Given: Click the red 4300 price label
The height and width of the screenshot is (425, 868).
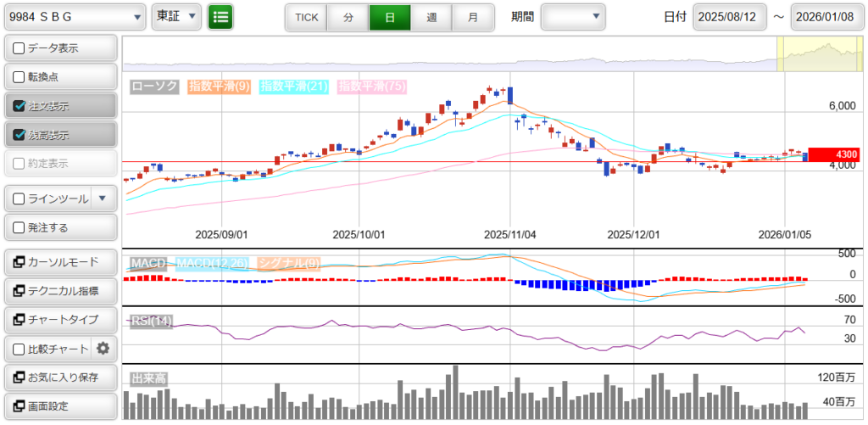Looking at the screenshot, I should click(x=833, y=154).
